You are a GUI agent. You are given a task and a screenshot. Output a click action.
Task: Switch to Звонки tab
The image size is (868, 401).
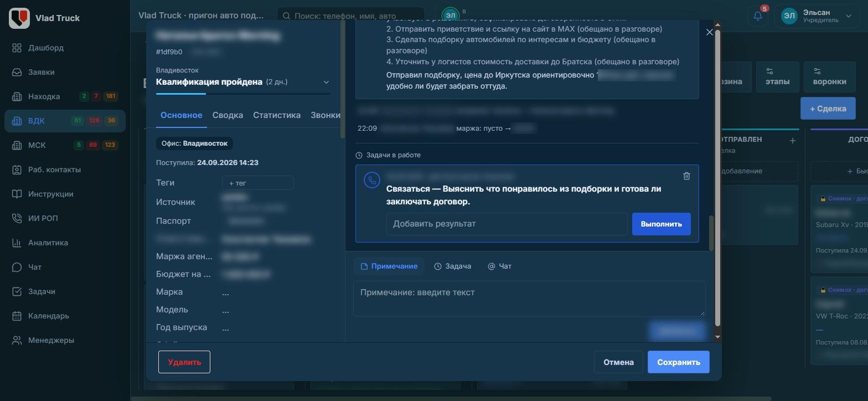tap(325, 115)
